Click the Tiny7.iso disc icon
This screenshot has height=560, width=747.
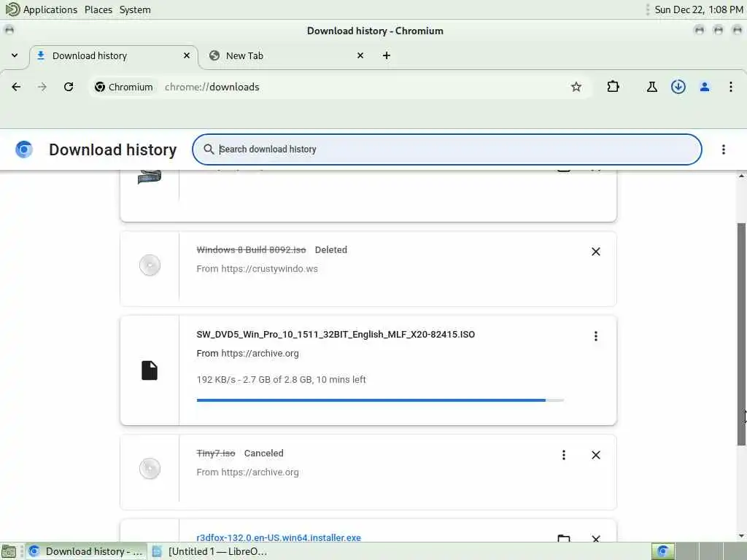[x=150, y=469]
